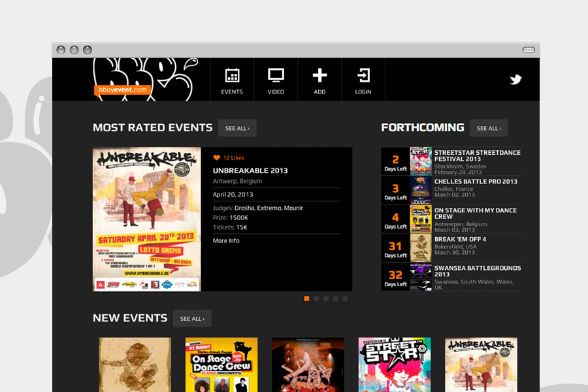Expand New Events with See All
The height and width of the screenshot is (392, 588).
(x=192, y=318)
